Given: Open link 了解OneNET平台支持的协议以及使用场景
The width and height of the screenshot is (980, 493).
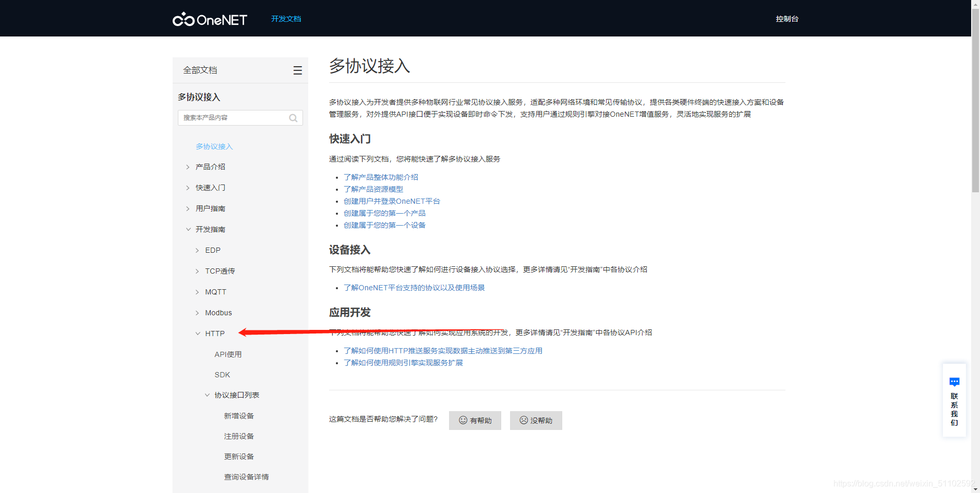Looking at the screenshot, I should [414, 288].
